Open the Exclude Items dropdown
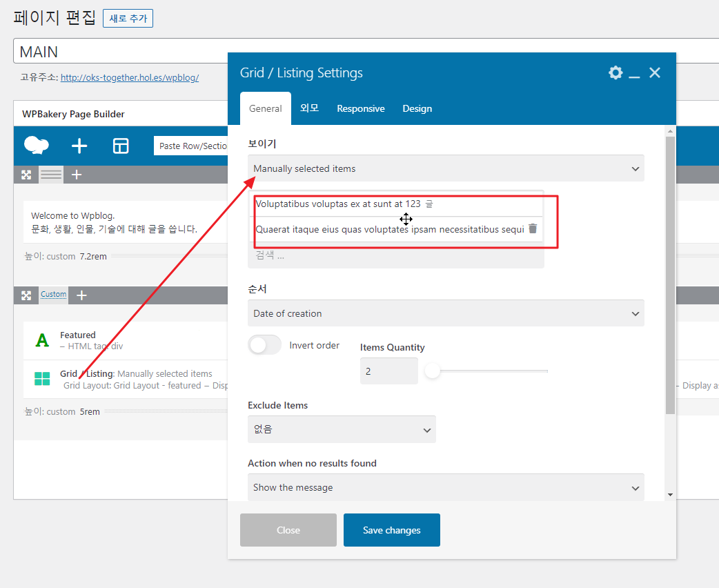 (x=342, y=429)
